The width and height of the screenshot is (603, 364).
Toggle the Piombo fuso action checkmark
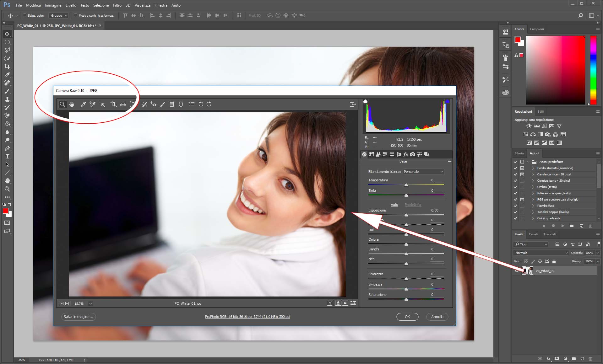(x=515, y=206)
